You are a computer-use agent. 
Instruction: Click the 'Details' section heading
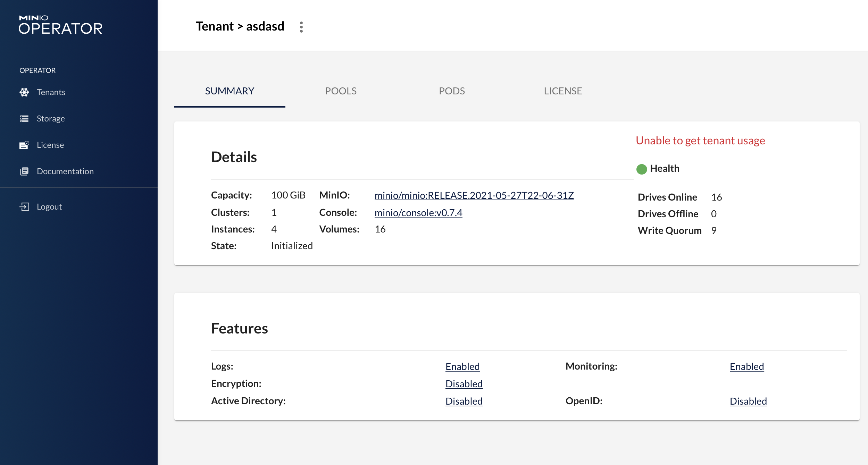pos(234,157)
